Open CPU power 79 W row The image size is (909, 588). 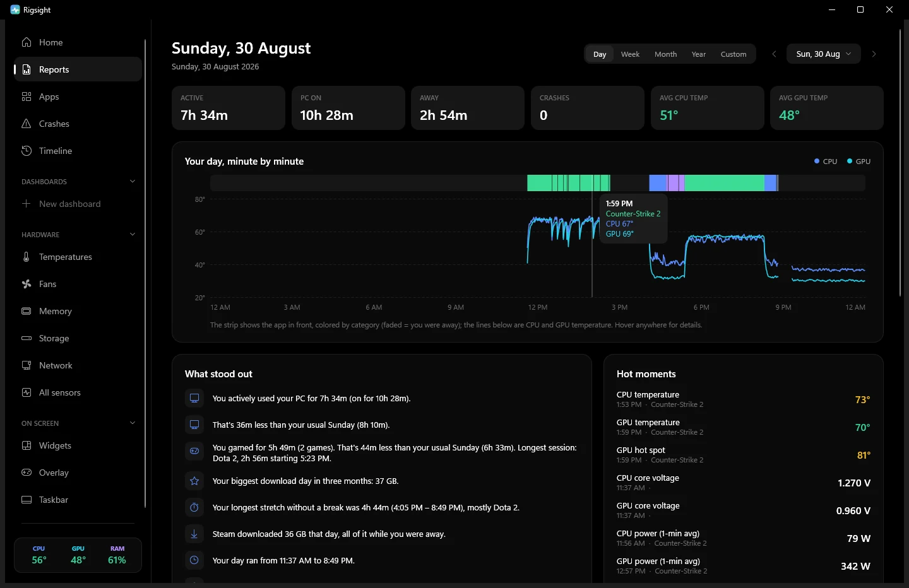coord(744,538)
